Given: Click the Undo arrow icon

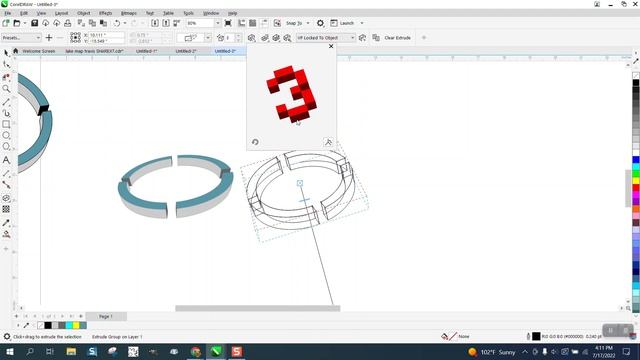Looking at the screenshot, I should (117, 23).
